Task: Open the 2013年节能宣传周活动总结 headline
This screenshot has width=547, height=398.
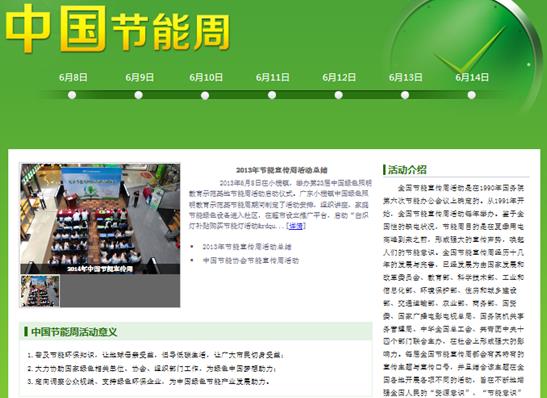Action: [x=282, y=170]
